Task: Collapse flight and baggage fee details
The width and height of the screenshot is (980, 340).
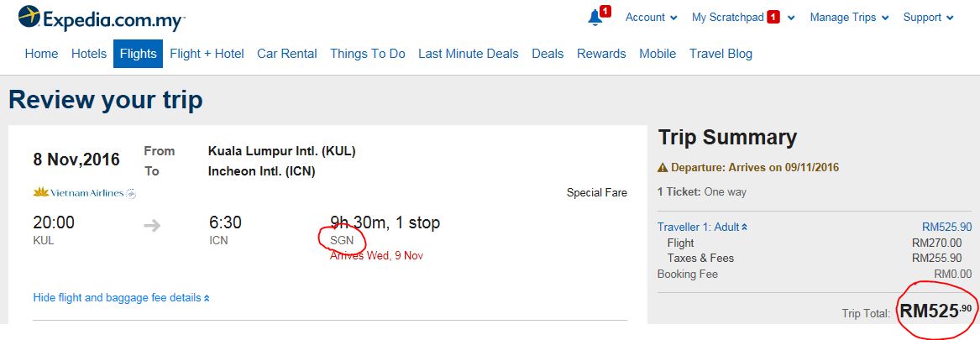Action: [121, 297]
